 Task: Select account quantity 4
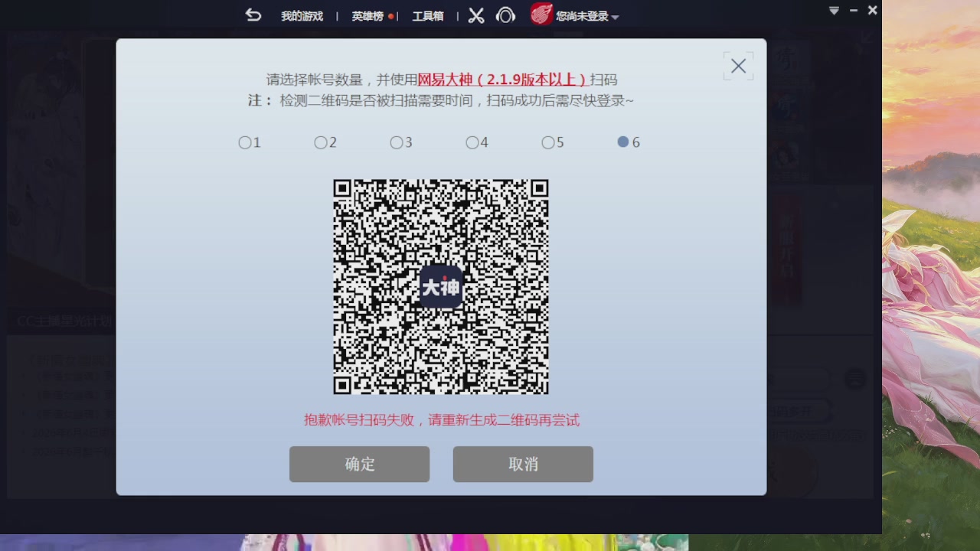tap(477, 142)
